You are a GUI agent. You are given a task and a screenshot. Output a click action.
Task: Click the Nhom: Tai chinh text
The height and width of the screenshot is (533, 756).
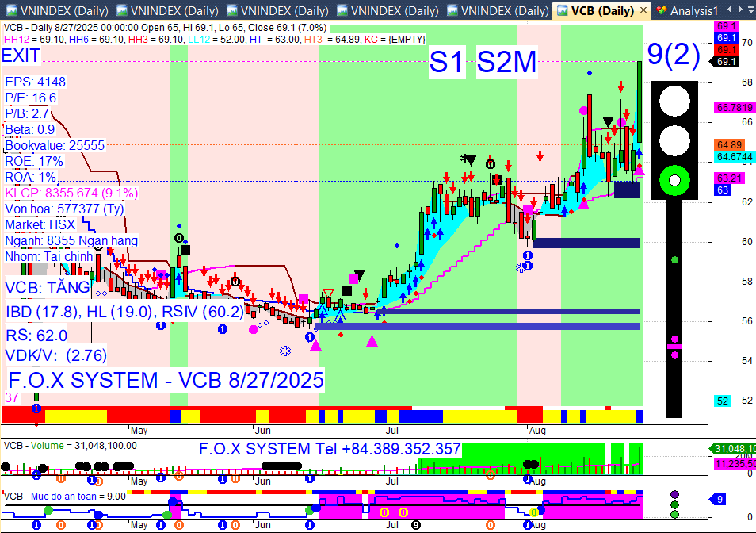tap(48, 257)
